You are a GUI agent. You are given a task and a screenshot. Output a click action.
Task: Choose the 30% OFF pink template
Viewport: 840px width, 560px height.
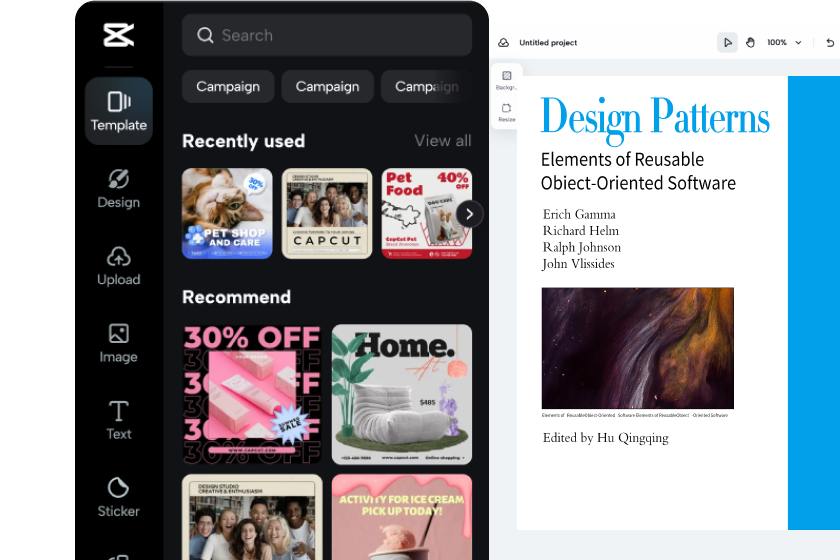pyautogui.click(x=252, y=394)
